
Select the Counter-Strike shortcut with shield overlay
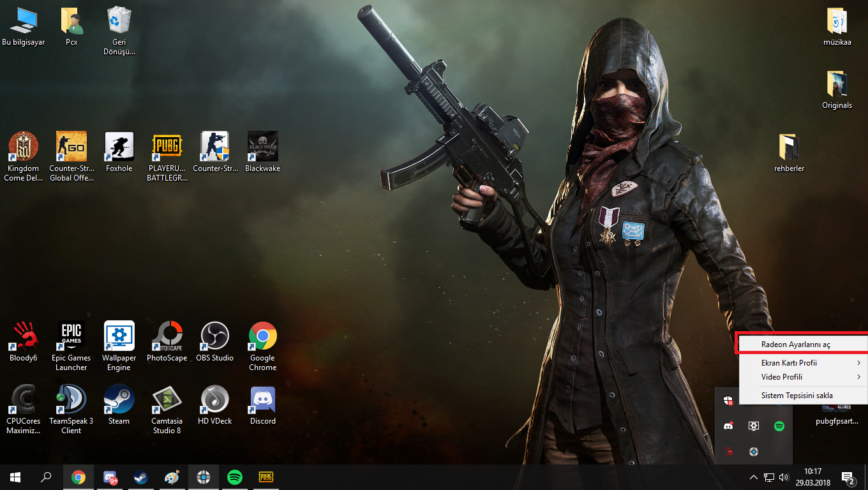[214, 152]
